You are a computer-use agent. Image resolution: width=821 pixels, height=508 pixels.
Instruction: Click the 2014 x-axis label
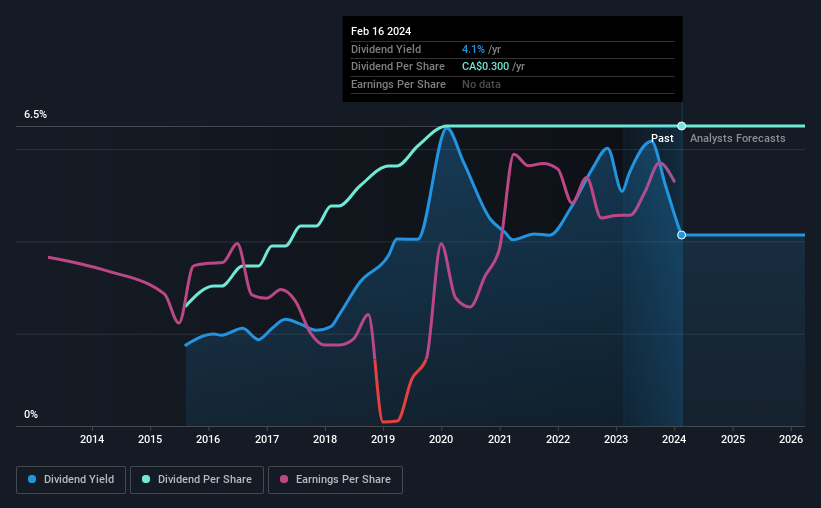[x=92, y=439]
